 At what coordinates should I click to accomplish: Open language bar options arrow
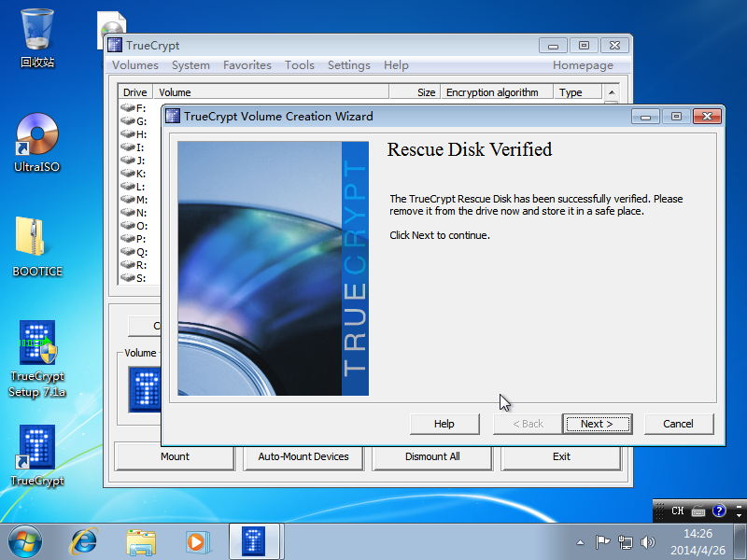click(739, 515)
